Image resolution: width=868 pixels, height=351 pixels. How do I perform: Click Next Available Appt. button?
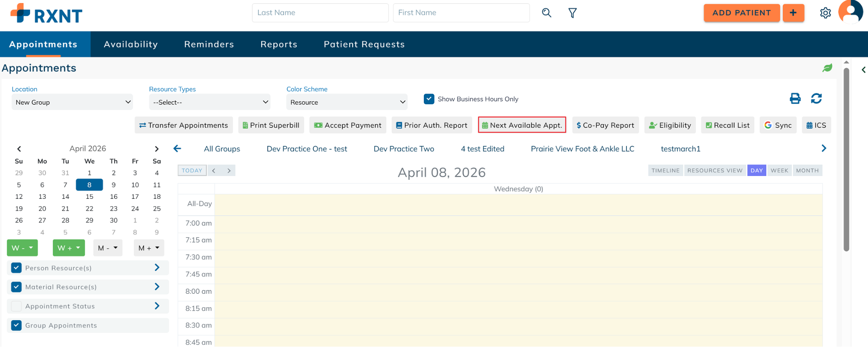pos(522,125)
